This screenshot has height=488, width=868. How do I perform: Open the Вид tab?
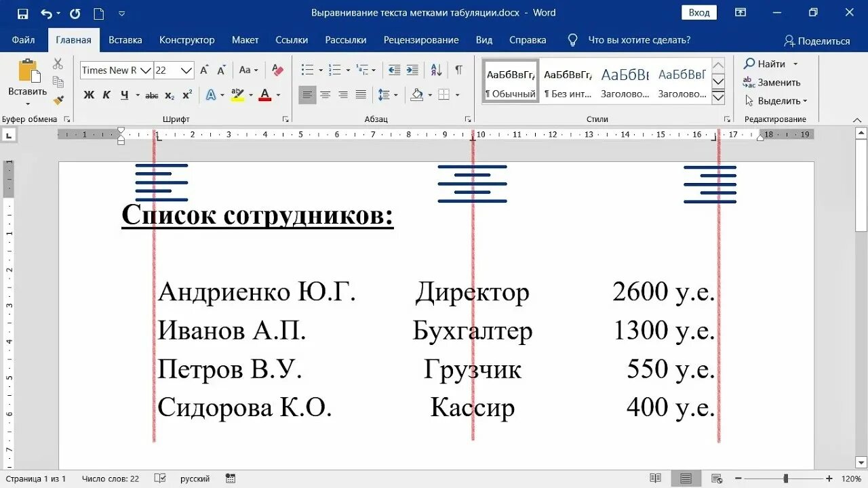[x=484, y=40]
